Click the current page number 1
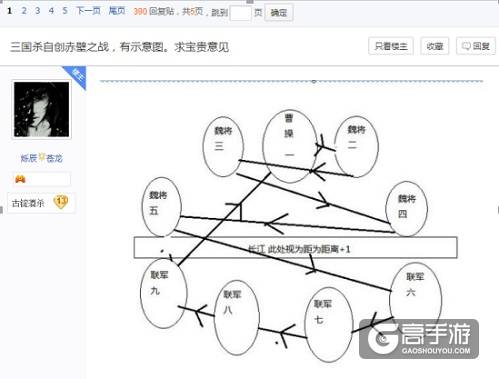The height and width of the screenshot is (379, 499). (x=9, y=11)
